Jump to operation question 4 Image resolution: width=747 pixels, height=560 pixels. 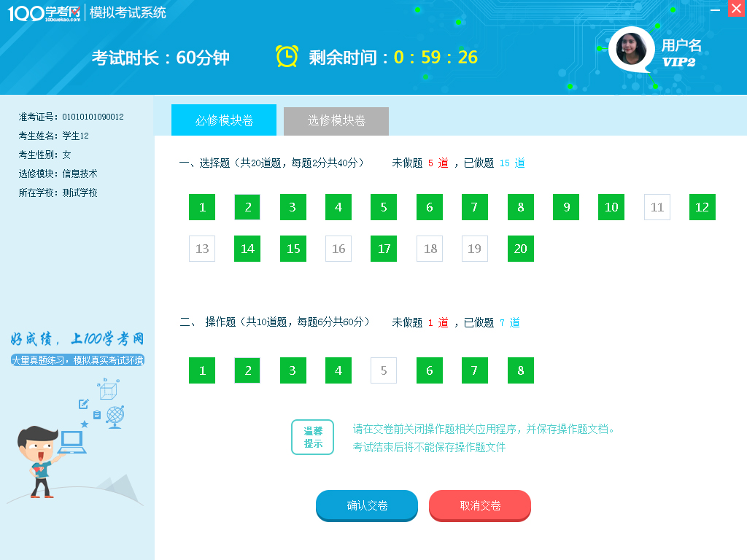pyautogui.click(x=338, y=370)
